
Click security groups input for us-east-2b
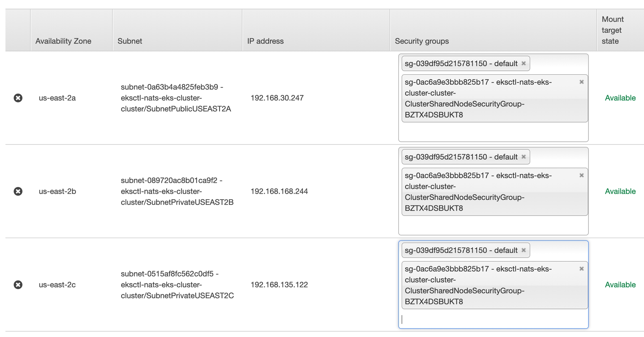tap(493, 226)
